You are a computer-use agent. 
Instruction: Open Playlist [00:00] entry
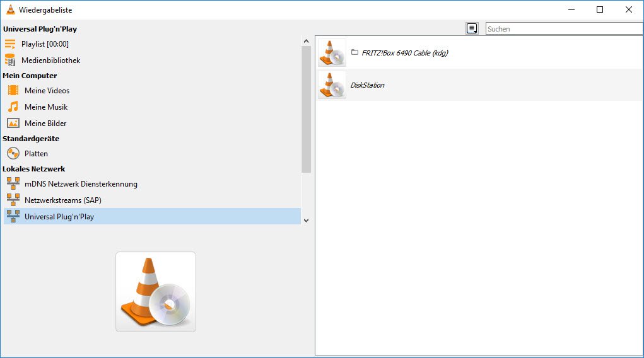pyautogui.click(x=45, y=44)
